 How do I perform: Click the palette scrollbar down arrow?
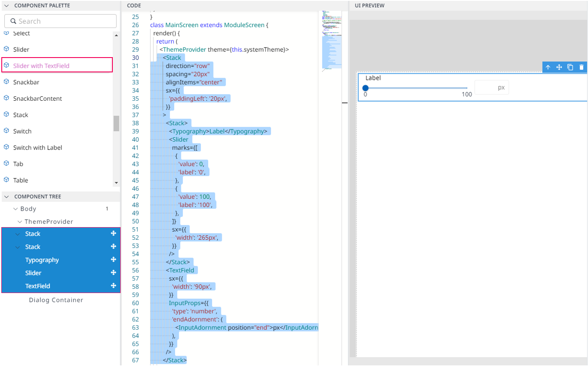click(x=116, y=183)
